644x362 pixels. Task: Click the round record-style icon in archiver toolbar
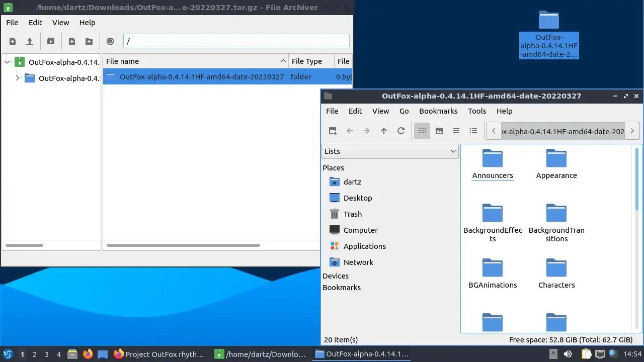coord(110,41)
